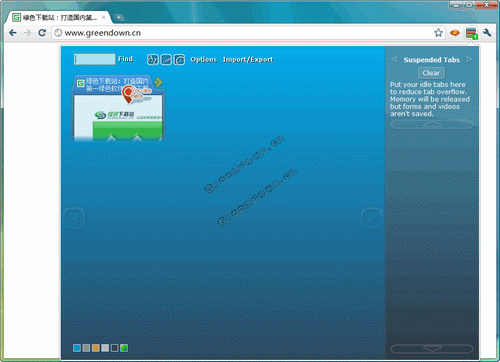The height and width of the screenshot is (362, 500).
Task: Click the third toolbar icon next to Options
Action: [179, 60]
